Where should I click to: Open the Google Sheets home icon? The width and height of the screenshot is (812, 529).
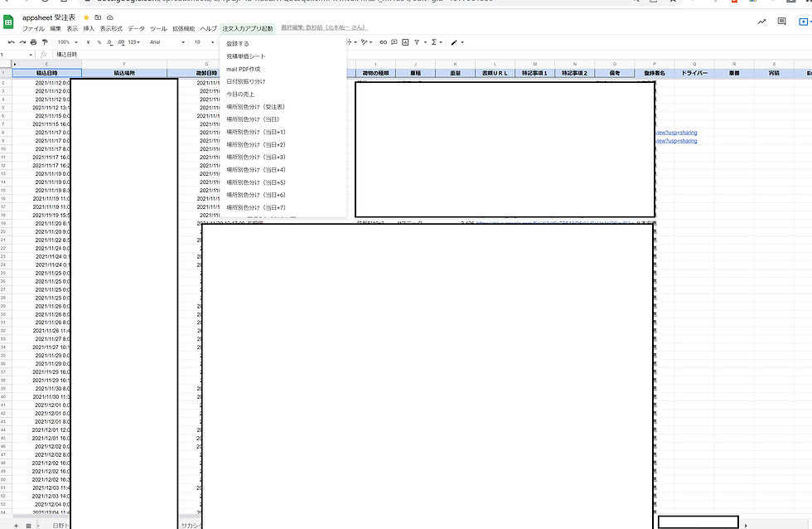(8, 22)
